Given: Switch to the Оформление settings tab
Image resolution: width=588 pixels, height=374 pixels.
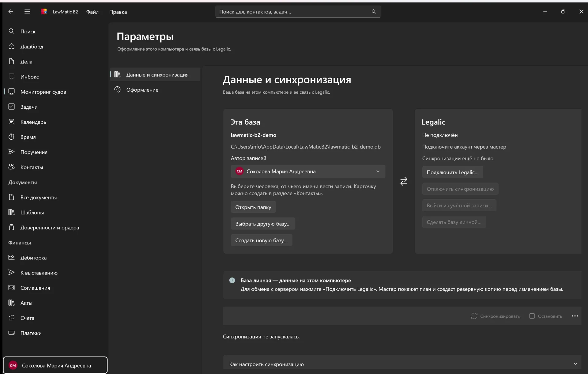Looking at the screenshot, I should (x=155, y=89).
